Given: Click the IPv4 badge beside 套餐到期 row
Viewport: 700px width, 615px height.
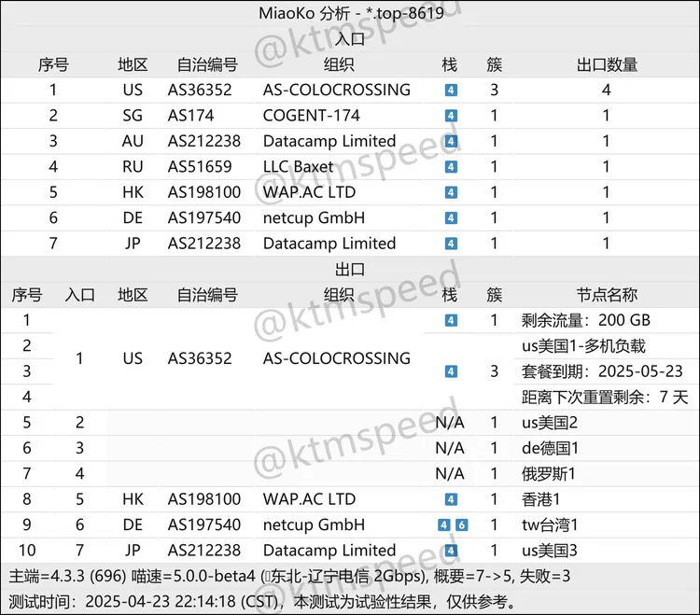Looking at the screenshot, I should tap(451, 371).
